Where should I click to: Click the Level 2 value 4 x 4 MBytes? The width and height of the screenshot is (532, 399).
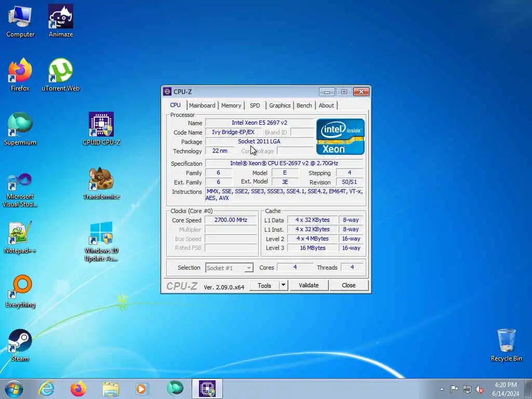click(x=312, y=238)
